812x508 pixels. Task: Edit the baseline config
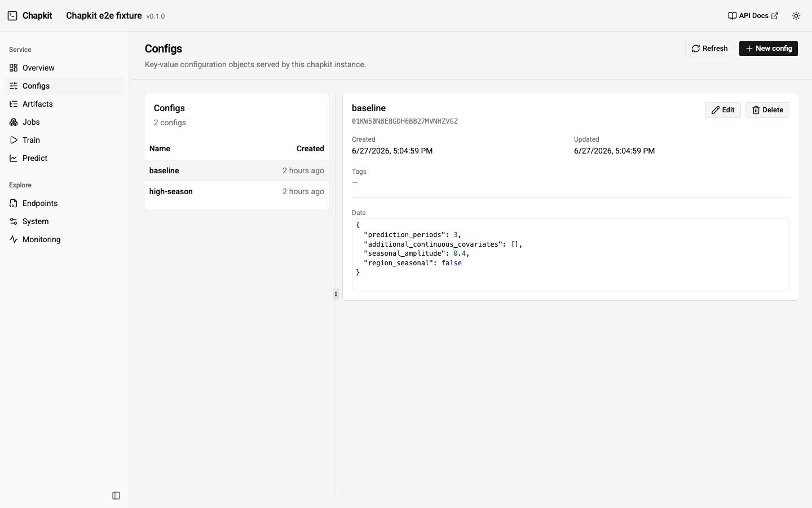[x=723, y=110]
